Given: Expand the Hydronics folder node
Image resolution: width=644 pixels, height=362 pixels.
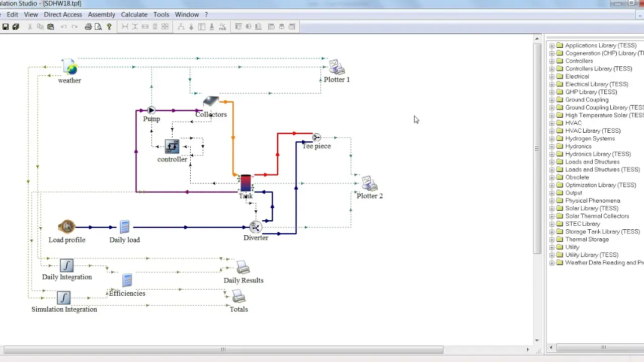Looking at the screenshot, I should [x=552, y=146].
